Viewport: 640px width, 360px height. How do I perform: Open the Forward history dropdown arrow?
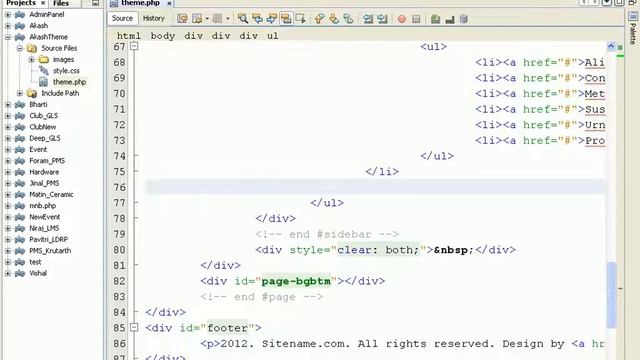227,19
